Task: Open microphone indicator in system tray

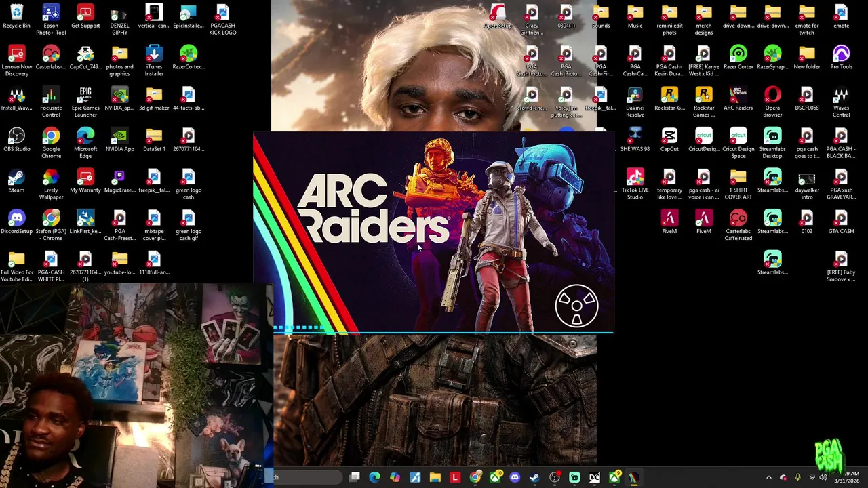Action: tap(797, 477)
